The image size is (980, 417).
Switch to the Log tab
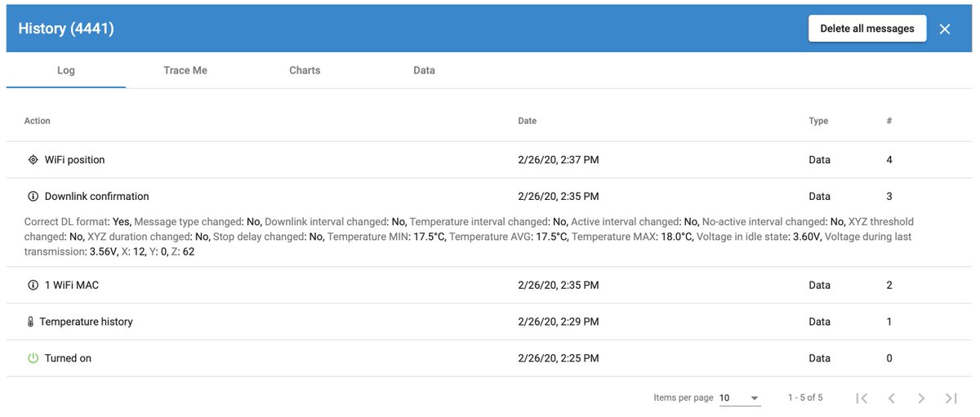click(66, 70)
